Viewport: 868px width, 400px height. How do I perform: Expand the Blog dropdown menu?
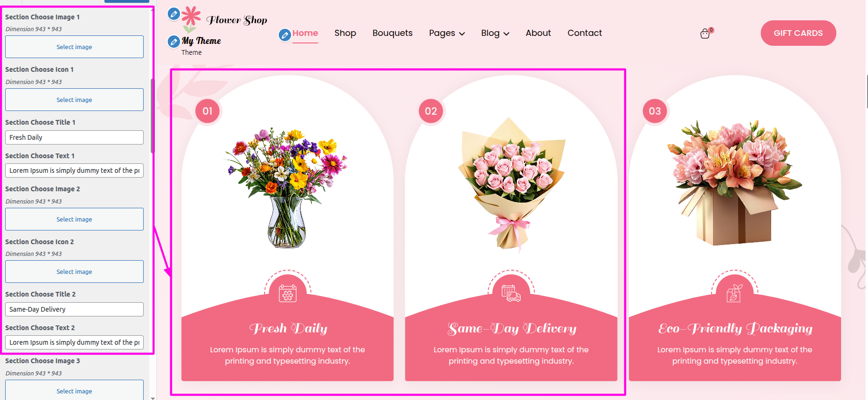click(x=495, y=33)
